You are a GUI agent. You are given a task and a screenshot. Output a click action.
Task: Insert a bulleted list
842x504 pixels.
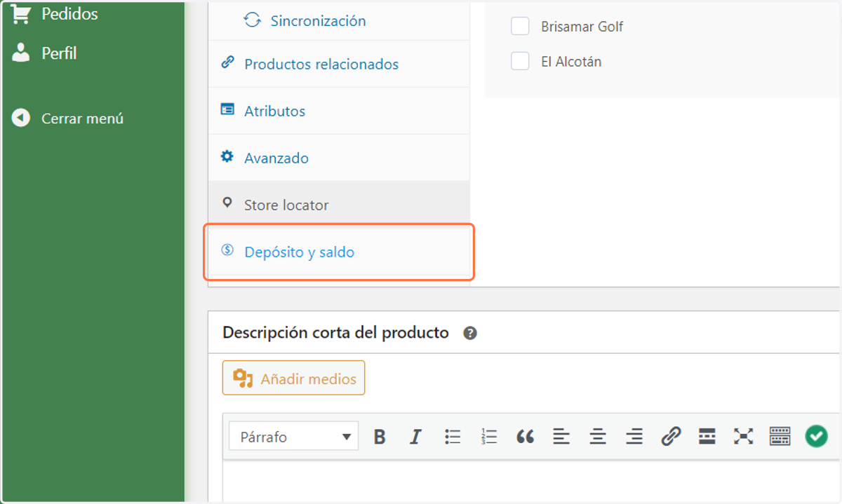click(x=453, y=437)
